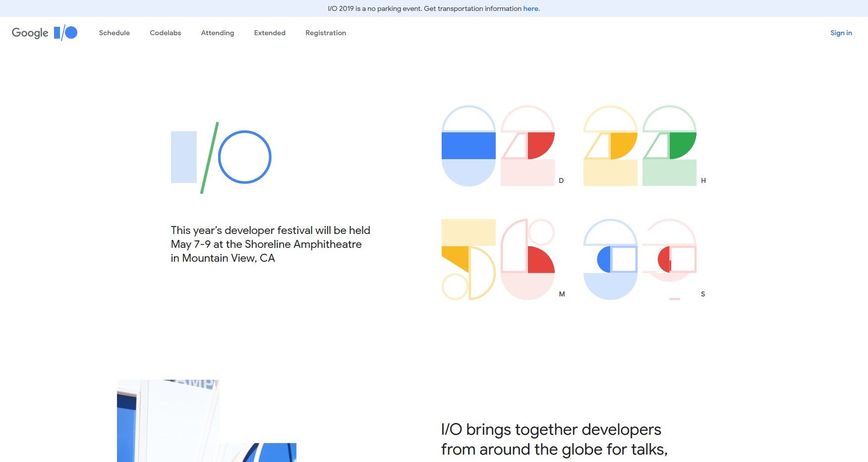The image size is (868, 462).
Task: Click the yellow two hours countdown digit
Action: (610, 146)
